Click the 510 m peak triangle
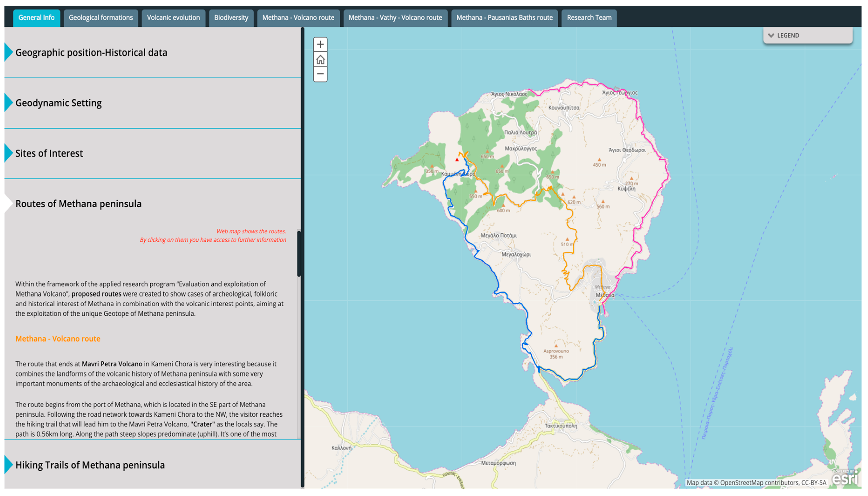Image resolution: width=868 pixels, height=496 pixels. click(x=567, y=239)
